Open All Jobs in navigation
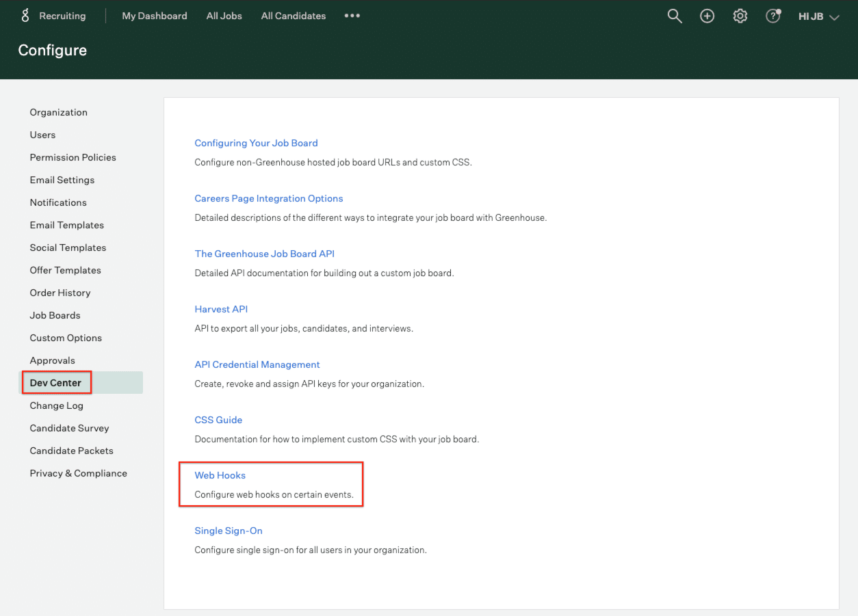Viewport: 858px width, 616px height. coord(224,16)
